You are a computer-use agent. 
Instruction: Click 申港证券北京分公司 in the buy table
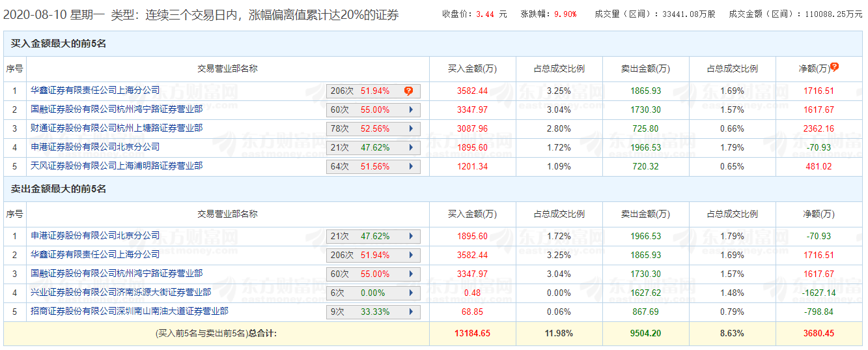pyautogui.click(x=95, y=147)
